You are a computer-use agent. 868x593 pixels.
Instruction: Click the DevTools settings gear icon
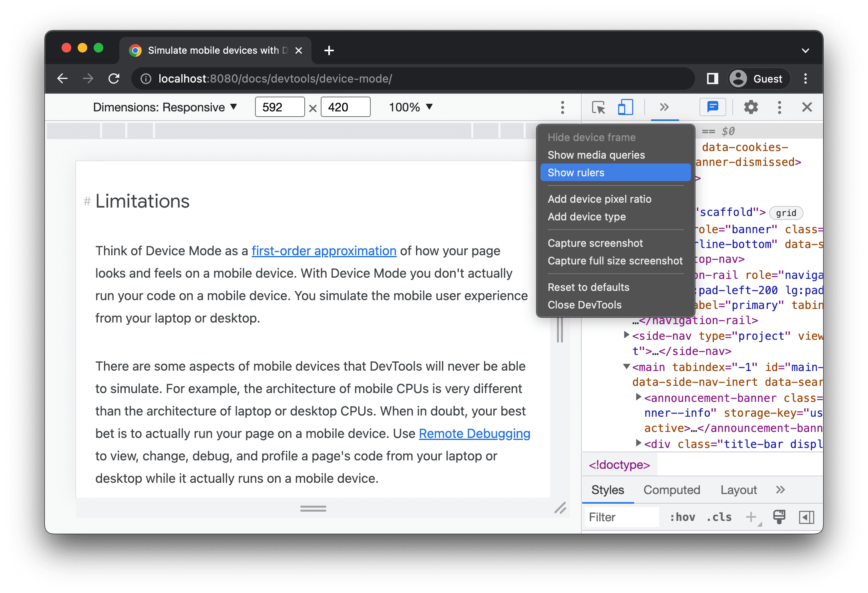click(751, 107)
